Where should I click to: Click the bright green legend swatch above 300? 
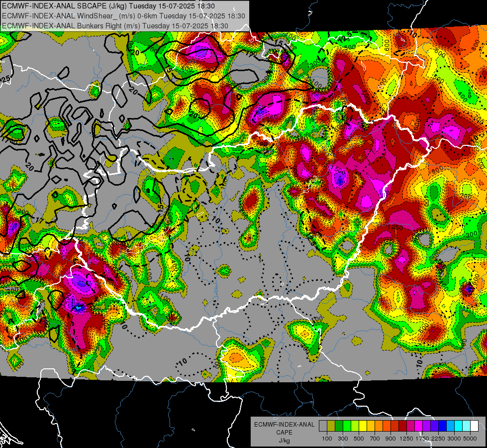(347, 426)
